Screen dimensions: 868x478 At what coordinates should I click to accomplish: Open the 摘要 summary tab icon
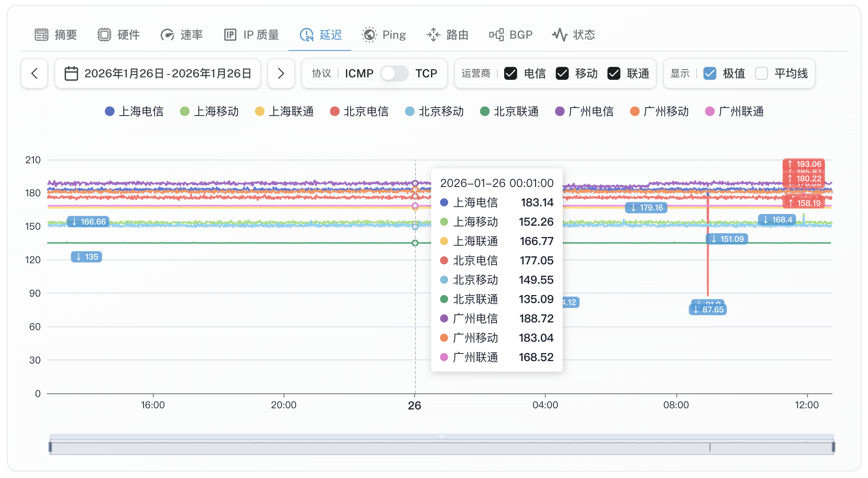tap(41, 35)
